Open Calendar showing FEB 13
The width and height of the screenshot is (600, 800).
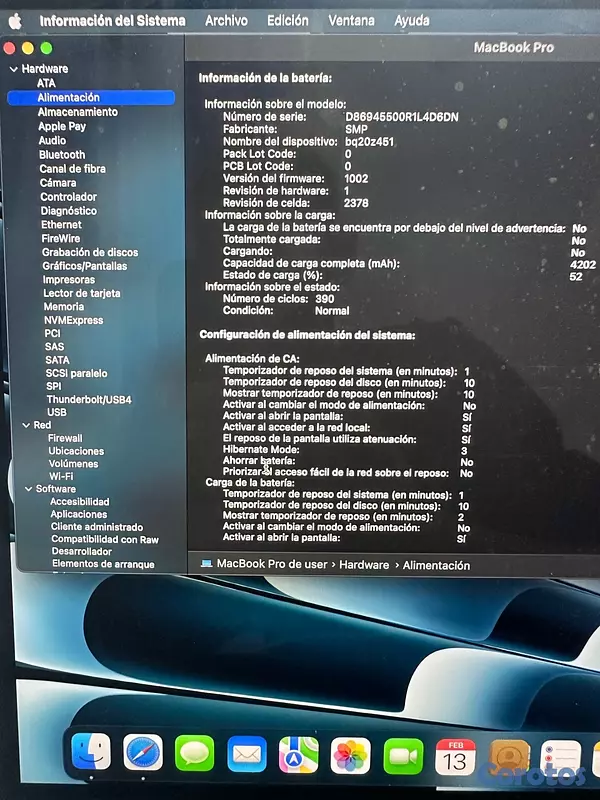tap(455, 757)
